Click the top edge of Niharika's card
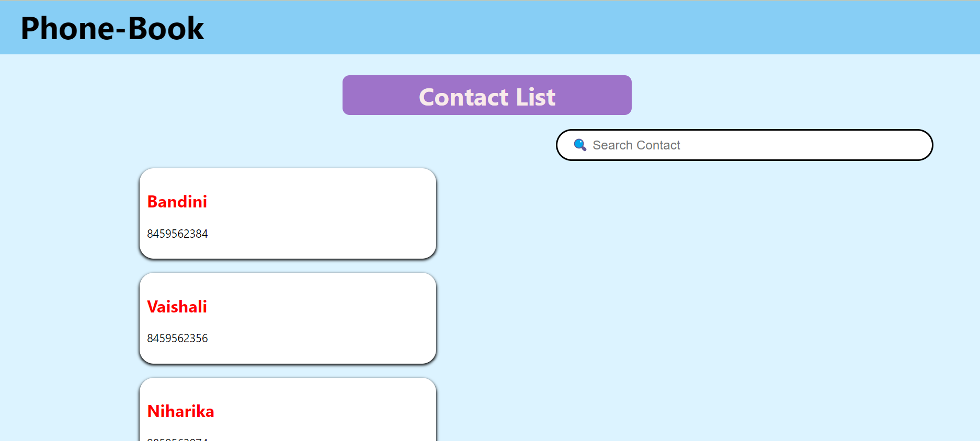This screenshot has height=441, width=980. (x=288, y=380)
